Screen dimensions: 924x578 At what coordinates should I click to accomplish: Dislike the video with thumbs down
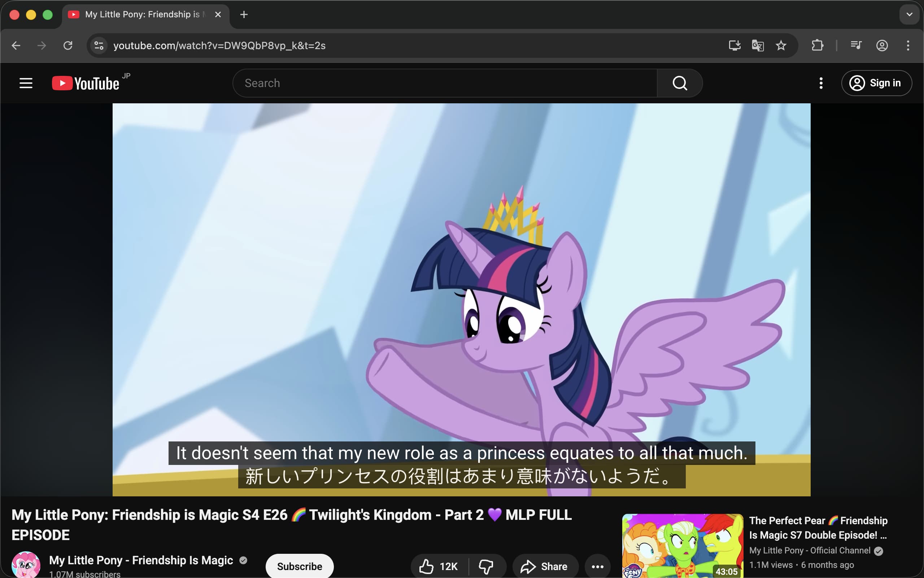[x=487, y=566]
